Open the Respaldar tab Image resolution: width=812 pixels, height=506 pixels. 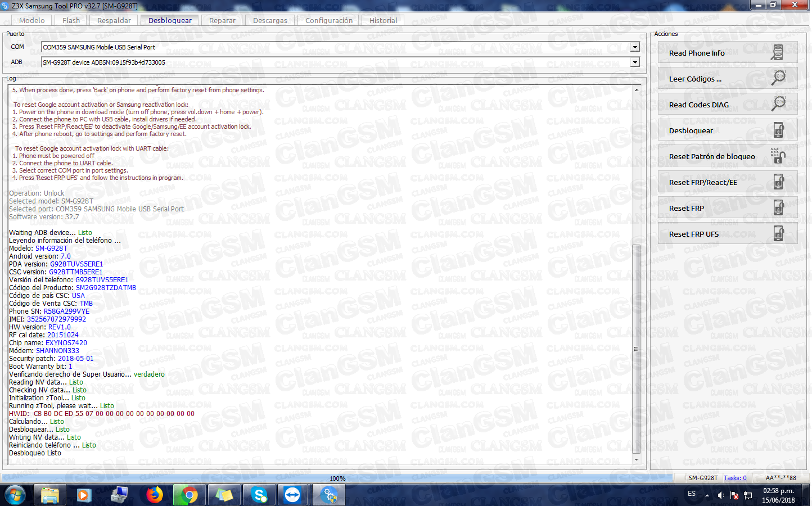pos(114,20)
